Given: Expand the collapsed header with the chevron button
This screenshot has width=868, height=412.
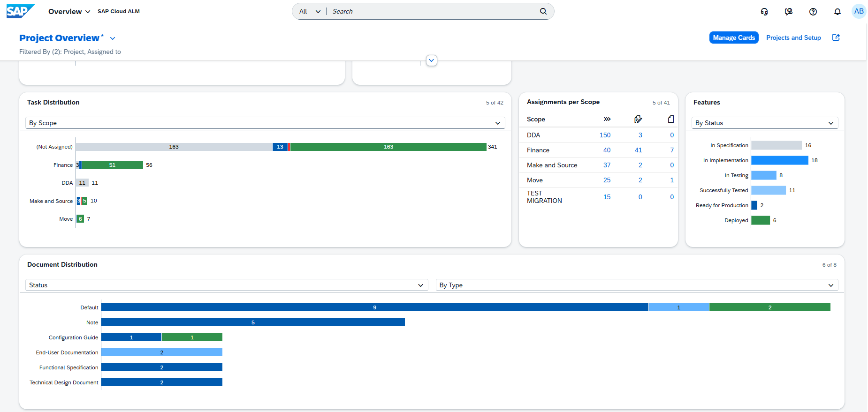Looking at the screenshot, I should (431, 60).
